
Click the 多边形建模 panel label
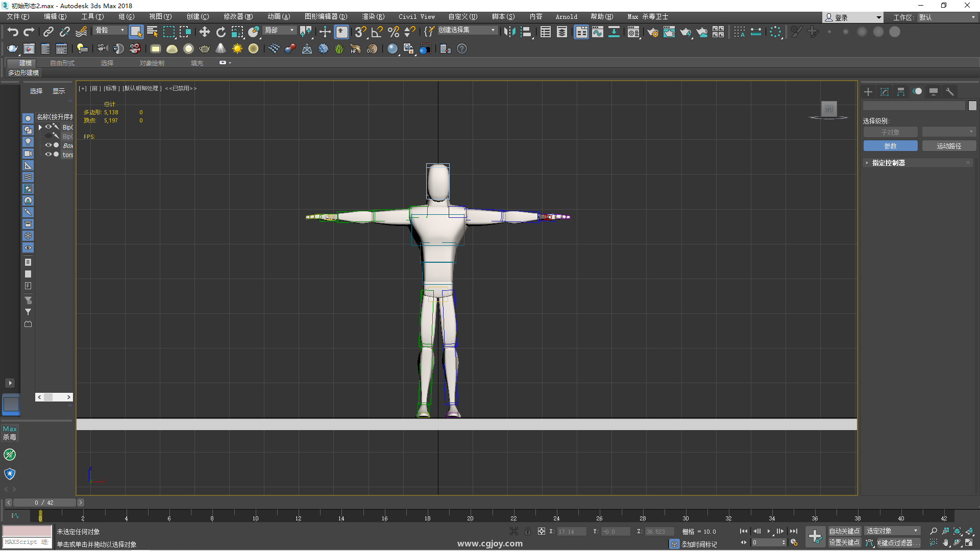[23, 73]
